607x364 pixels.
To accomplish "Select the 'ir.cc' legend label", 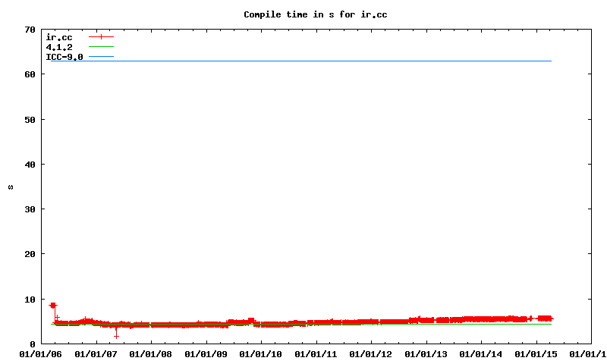I will (x=58, y=37).
